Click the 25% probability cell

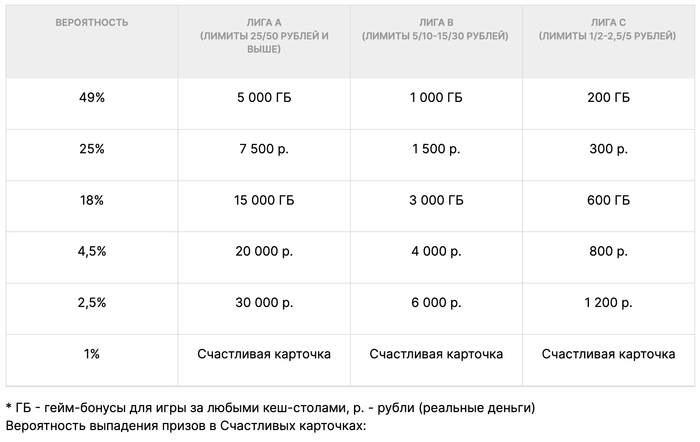(x=91, y=149)
